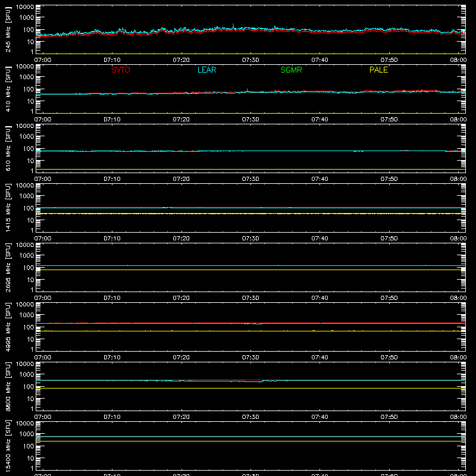The height and width of the screenshot is (476, 476).
Task: Select the 245 MHz [SFU] axis title
Action: [x=8, y=29]
